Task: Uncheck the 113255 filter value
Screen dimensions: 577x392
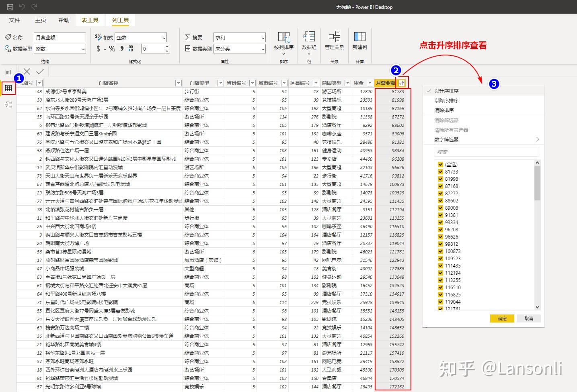Action: coord(440,280)
